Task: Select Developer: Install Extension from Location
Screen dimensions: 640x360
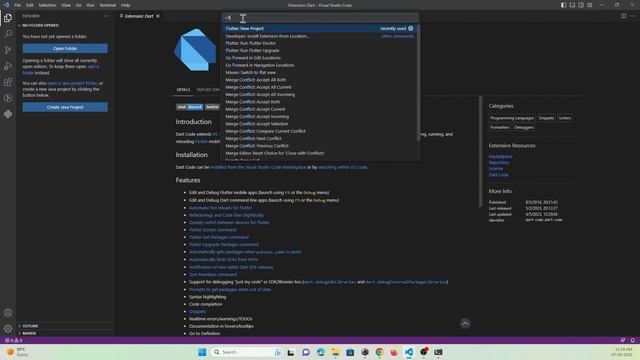Action: (x=320, y=36)
